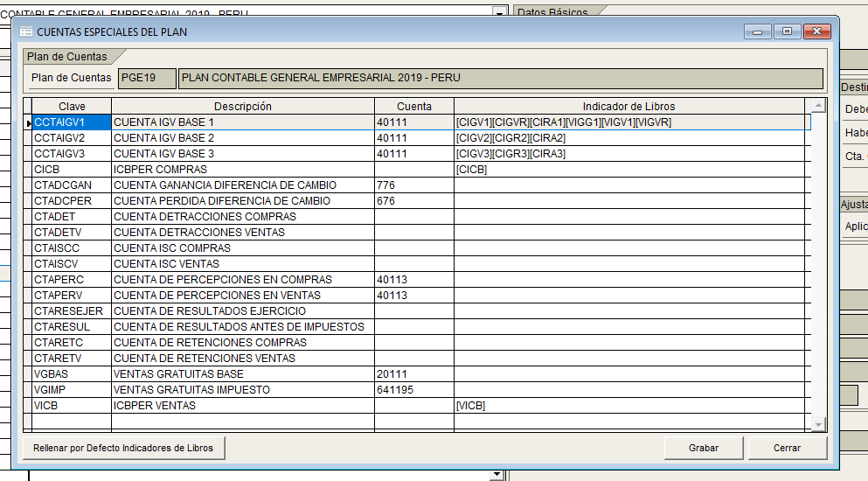Click the empty cuenta cell for CTARESUL
This screenshot has height=481, width=868.
[x=414, y=327]
